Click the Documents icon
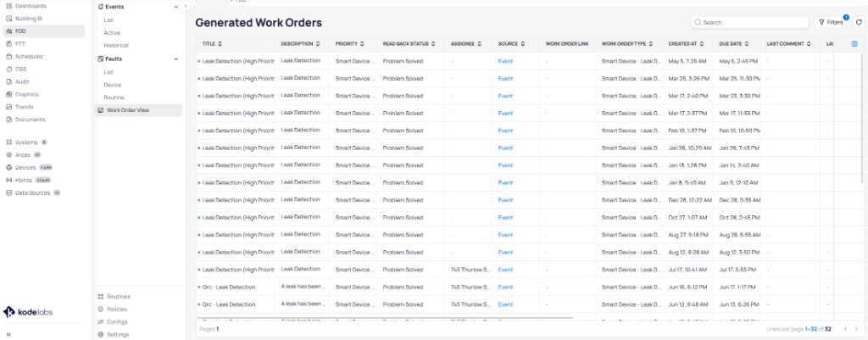 click(8, 120)
